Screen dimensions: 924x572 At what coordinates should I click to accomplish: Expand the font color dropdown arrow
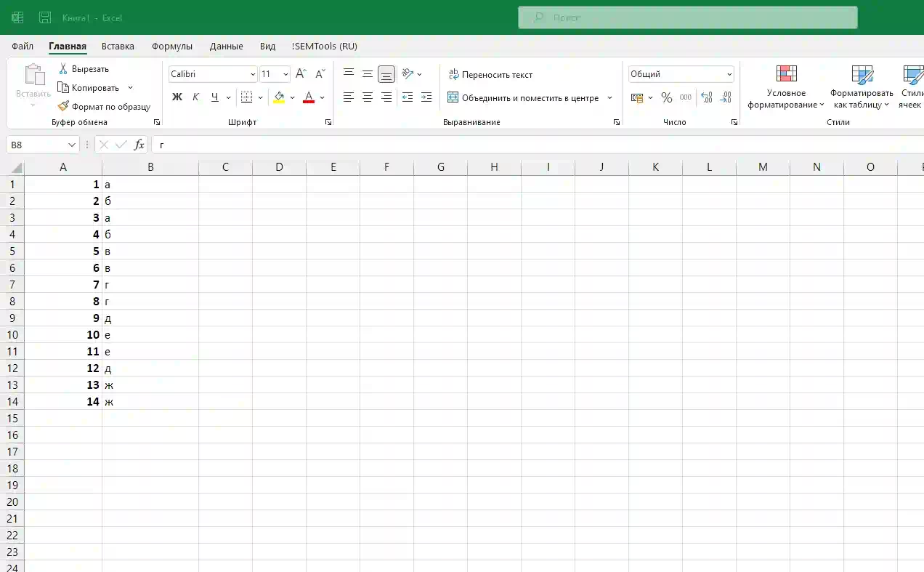click(322, 97)
